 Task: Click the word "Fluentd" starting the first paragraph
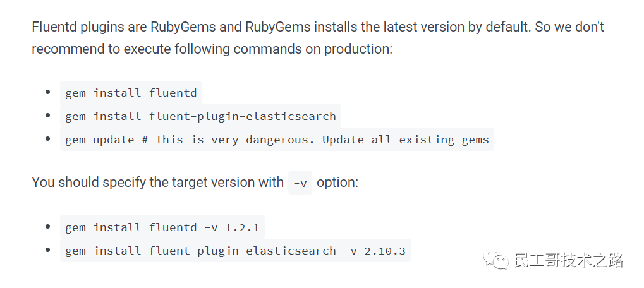(54, 27)
